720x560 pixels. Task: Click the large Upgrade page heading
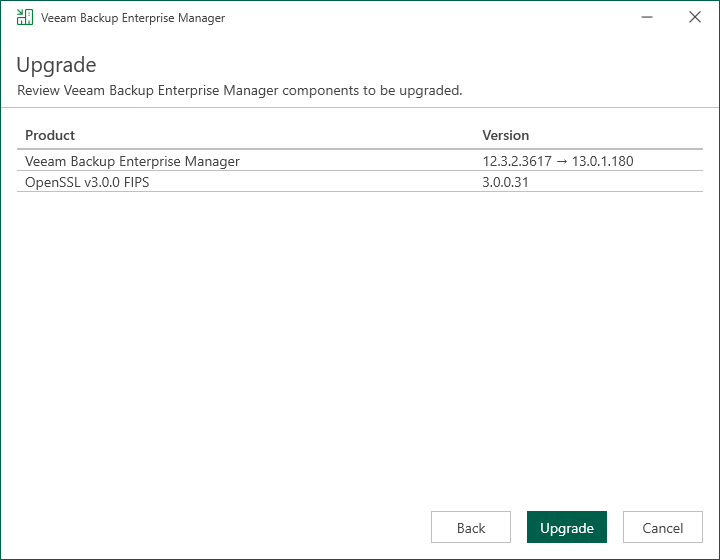pyautogui.click(x=56, y=66)
